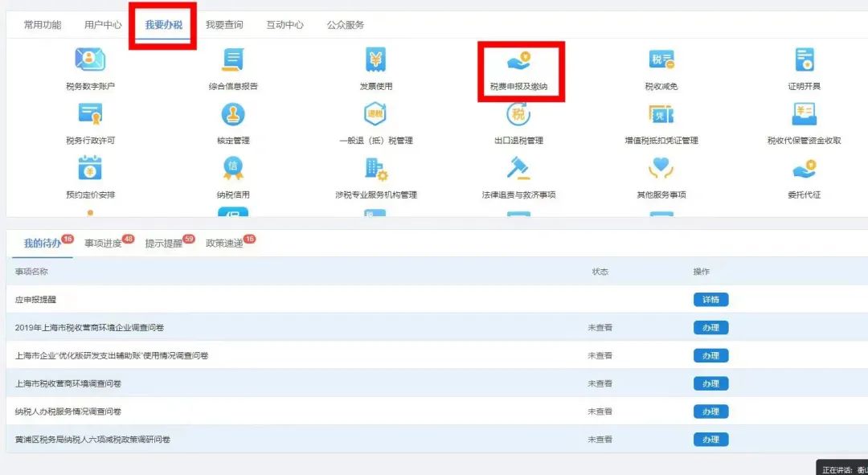This screenshot has height=475, width=868.
Task: Open the 发票使用 icon
Action: pos(375,61)
